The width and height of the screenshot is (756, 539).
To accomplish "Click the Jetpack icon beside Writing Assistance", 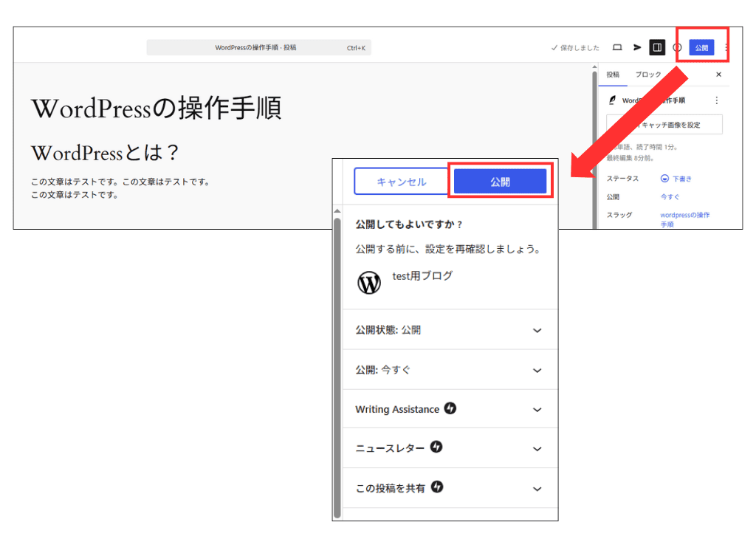I will [x=451, y=408].
